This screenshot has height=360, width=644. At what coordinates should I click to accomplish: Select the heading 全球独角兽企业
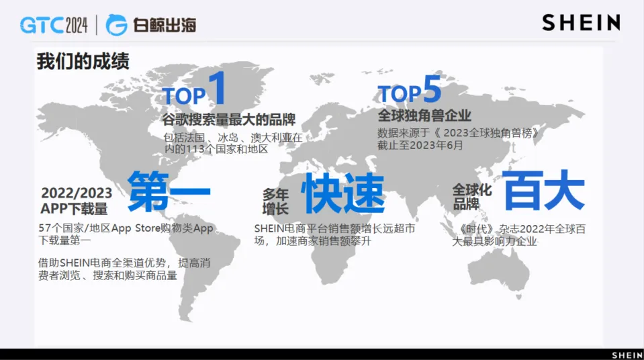pyautogui.click(x=424, y=116)
